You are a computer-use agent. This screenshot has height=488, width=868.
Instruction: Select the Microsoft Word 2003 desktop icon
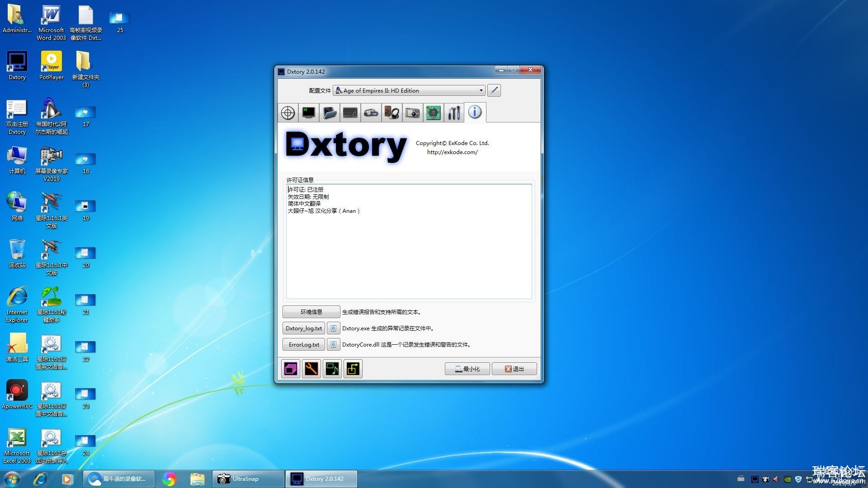[51, 23]
